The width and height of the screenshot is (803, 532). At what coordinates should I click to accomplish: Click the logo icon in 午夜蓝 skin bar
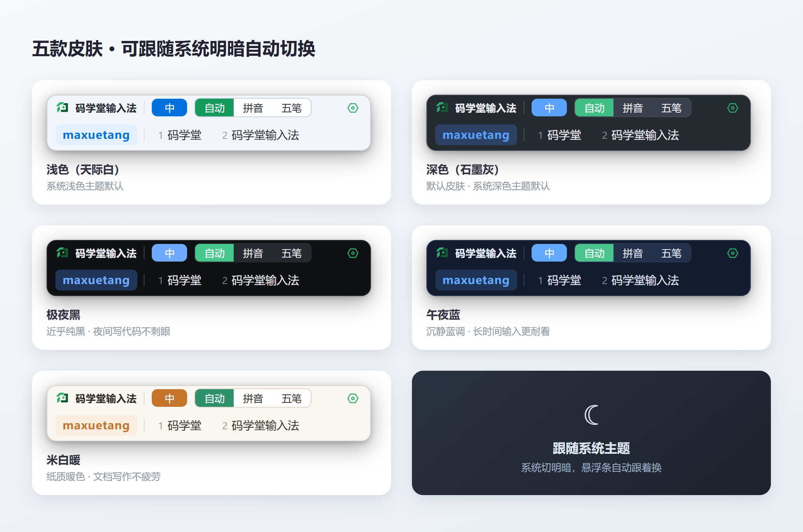point(442,253)
